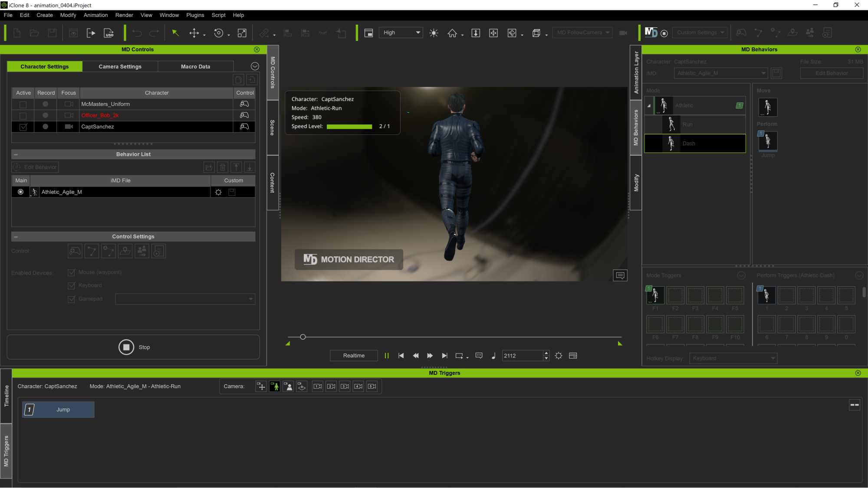Click the Edit Behavior button in MD Behaviors
Screen dimensions: 868x488
[x=831, y=73]
